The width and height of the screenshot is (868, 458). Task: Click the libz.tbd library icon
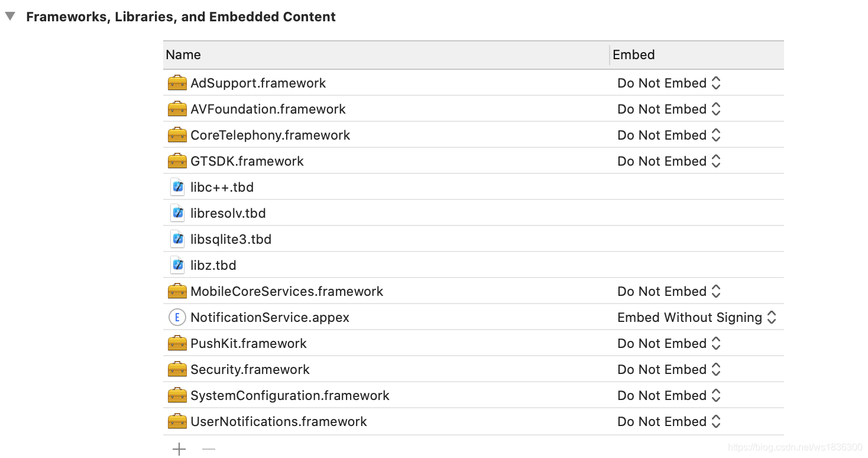[177, 265]
